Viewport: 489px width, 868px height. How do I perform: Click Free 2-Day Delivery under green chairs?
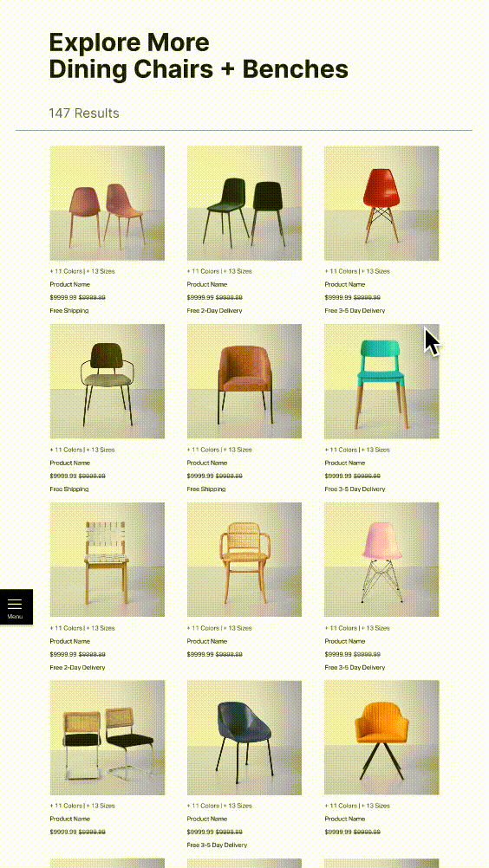214,310
